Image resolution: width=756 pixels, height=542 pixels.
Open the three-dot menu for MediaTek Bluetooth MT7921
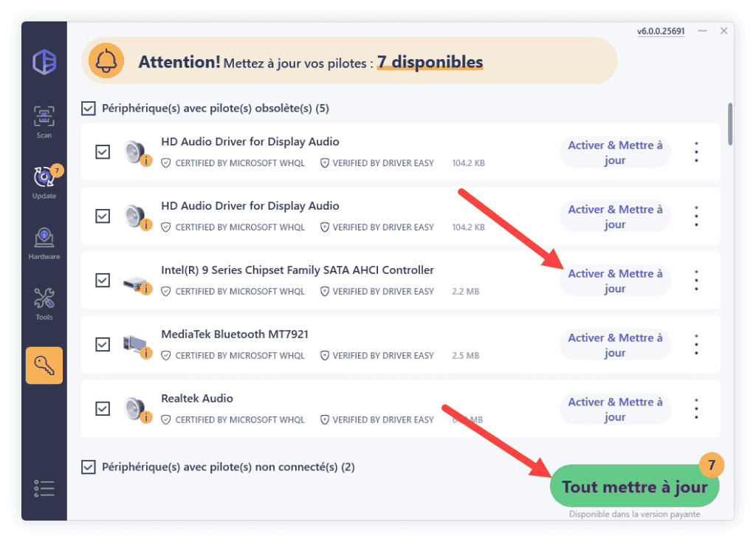click(696, 344)
